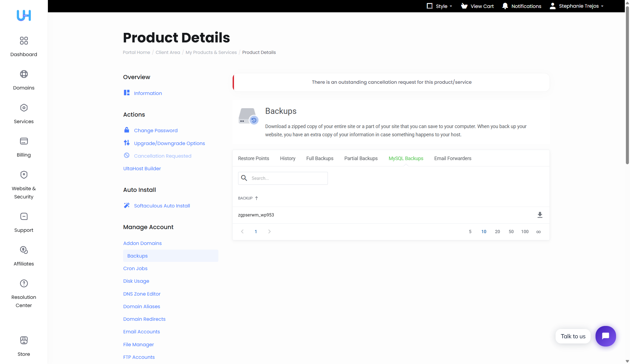Open the Store sidebar icon
Viewport: 630px width, 364px height.
click(x=24, y=340)
